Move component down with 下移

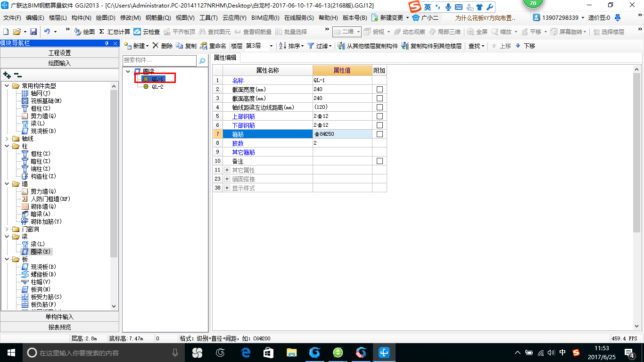(525, 46)
